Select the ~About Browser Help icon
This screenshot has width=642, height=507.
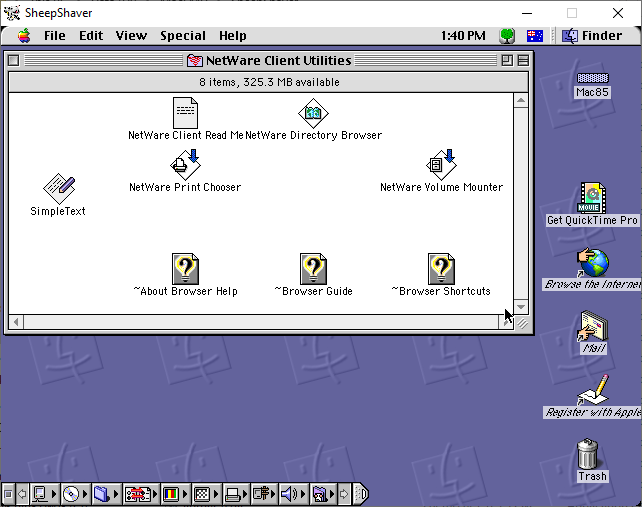[x=185, y=269]
